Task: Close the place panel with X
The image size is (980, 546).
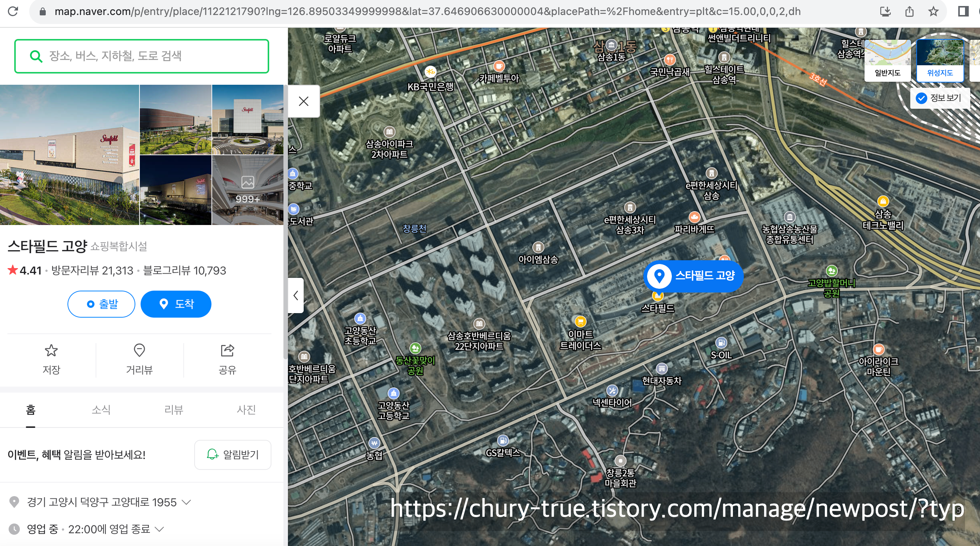Action: [x=304, y=101]
